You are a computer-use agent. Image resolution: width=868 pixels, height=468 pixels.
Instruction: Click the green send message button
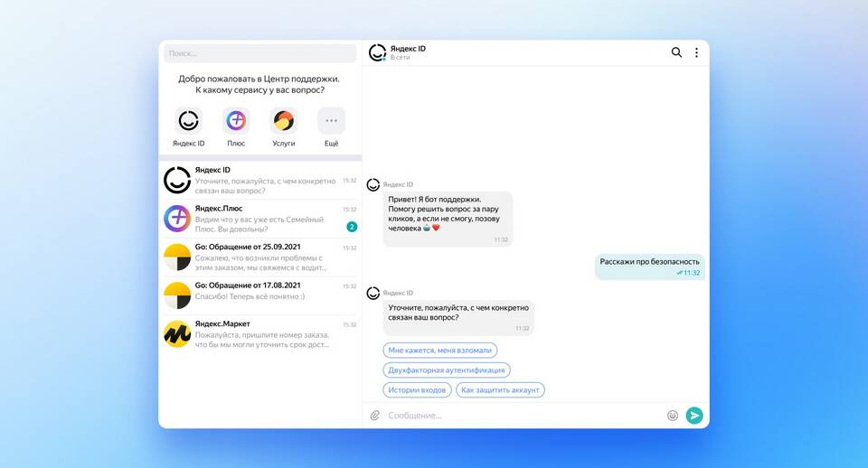coord(694,416)
